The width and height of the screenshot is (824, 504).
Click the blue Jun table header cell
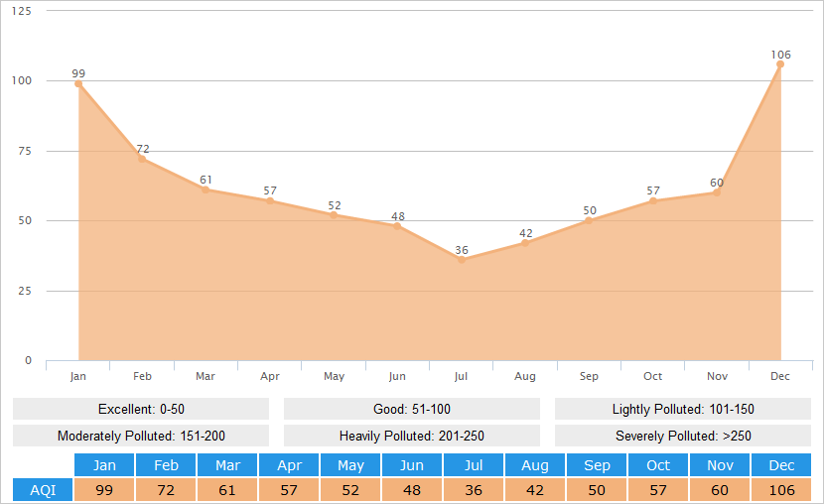[x=412, y=465]
